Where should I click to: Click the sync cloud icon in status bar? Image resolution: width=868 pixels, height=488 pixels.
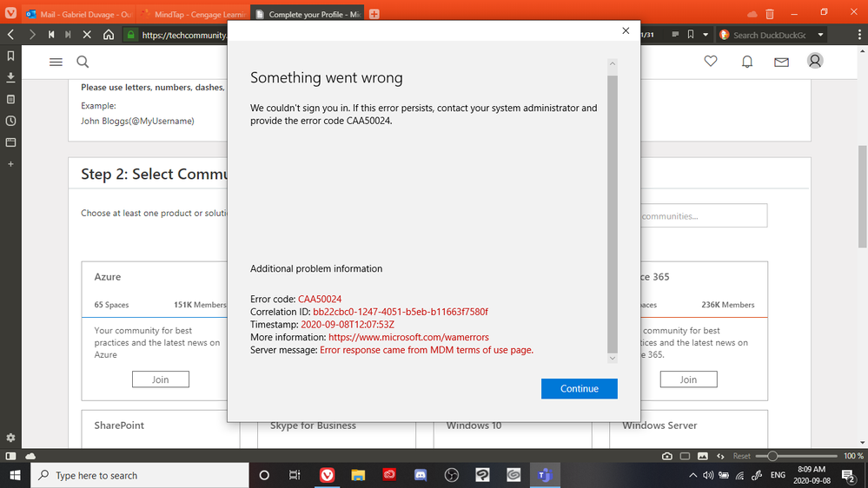30,456
